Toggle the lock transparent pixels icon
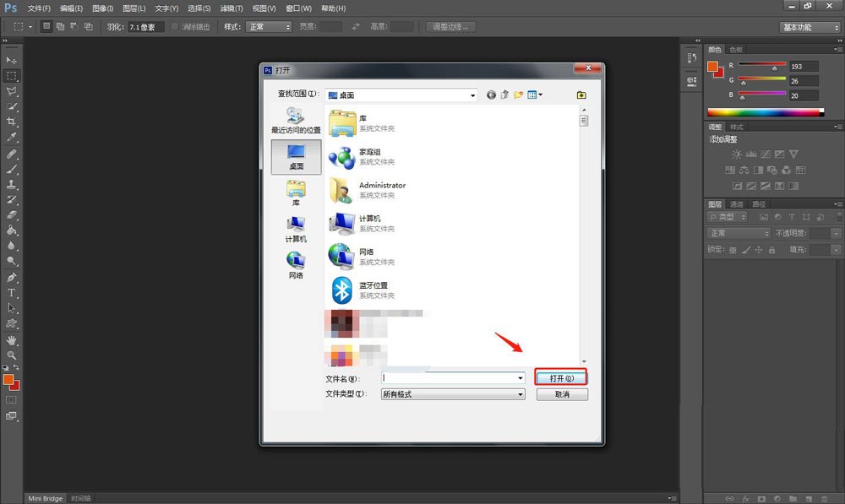Viewport: 845px width, 504px height. (x=733, y=250)
